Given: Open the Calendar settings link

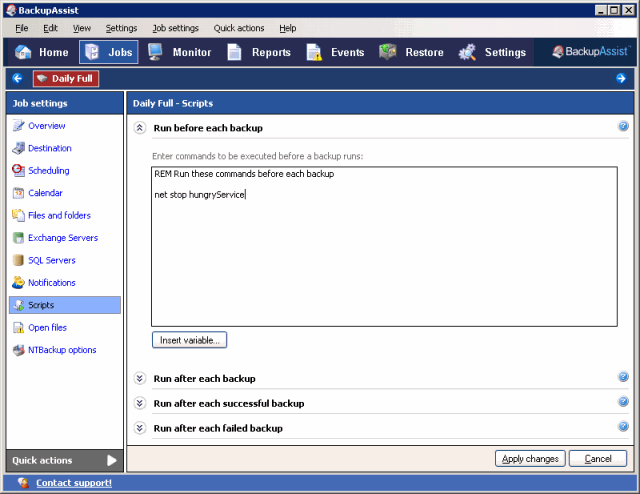Looking at the screenshot, I should click(x=45, y=193).
